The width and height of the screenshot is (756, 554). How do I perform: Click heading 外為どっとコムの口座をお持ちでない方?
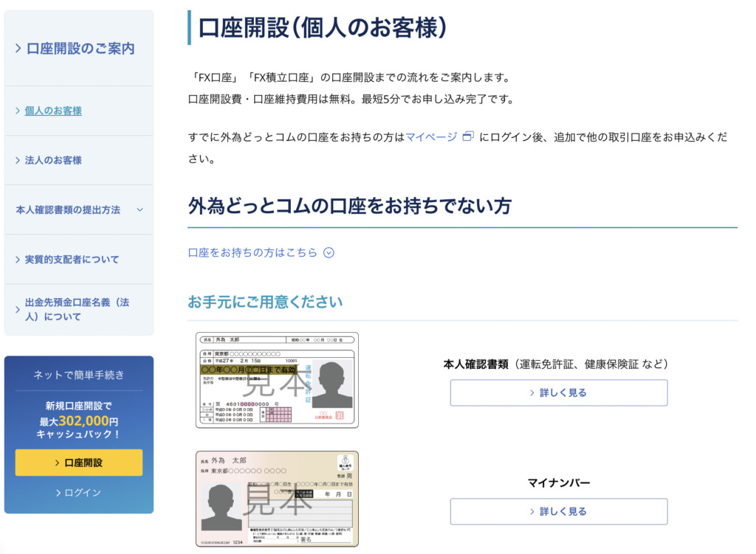(x=350, y=207)
